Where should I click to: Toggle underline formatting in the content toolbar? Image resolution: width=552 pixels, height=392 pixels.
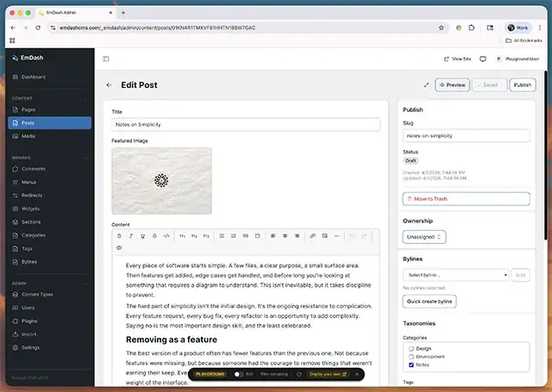point(143,236)
